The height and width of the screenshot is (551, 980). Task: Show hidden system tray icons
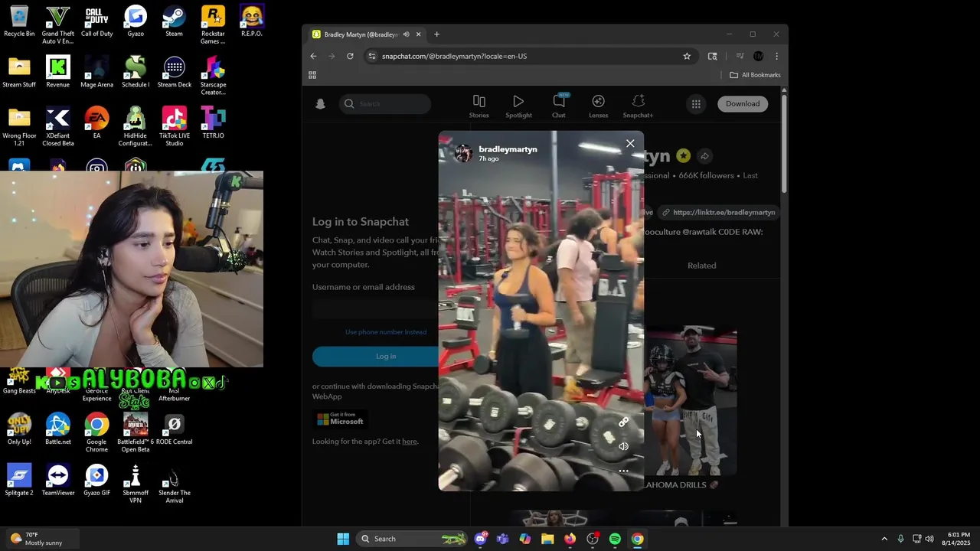(x=884, y=539)
